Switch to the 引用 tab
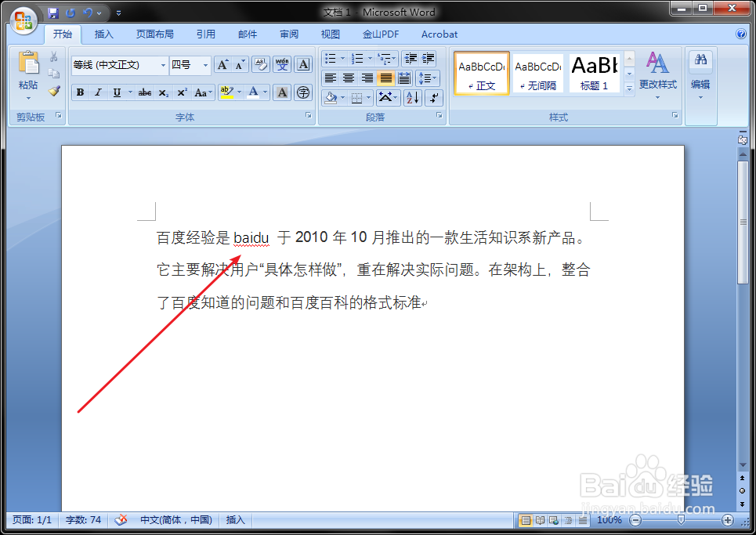756x535 pixels. pyautogui.click(x=206, y=34)
